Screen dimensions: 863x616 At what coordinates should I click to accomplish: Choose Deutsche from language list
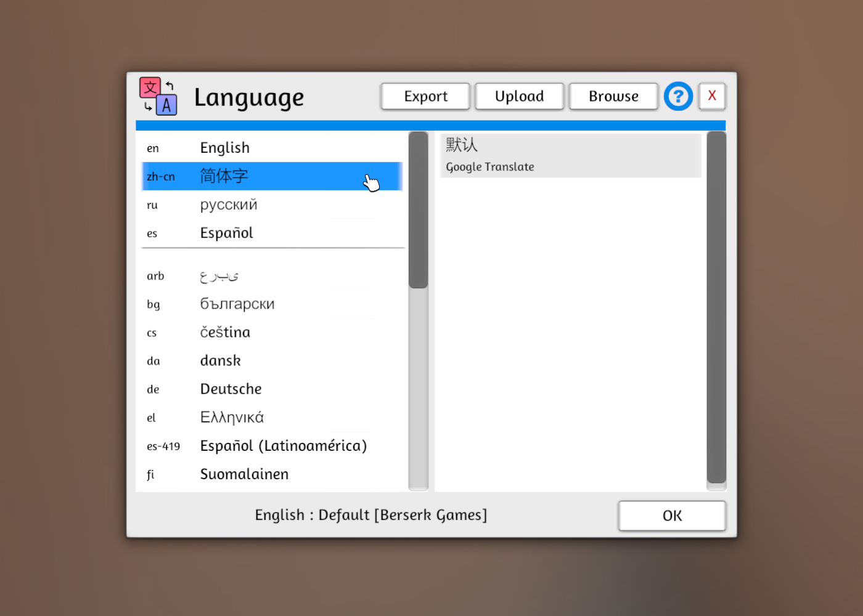pos(271,389)
